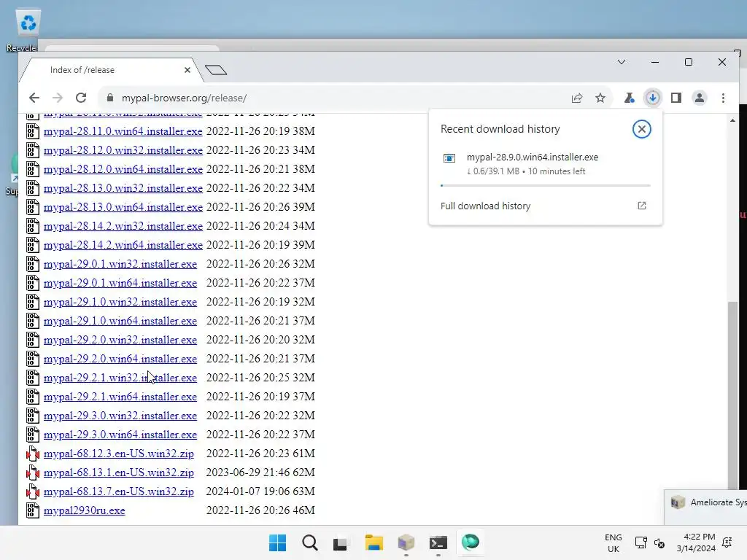The width and height of the screenshot is (747, 560).
Task: Click file icon beside mypal2930ru.exe
Action: pyautogui.click(x=32, y=510)
